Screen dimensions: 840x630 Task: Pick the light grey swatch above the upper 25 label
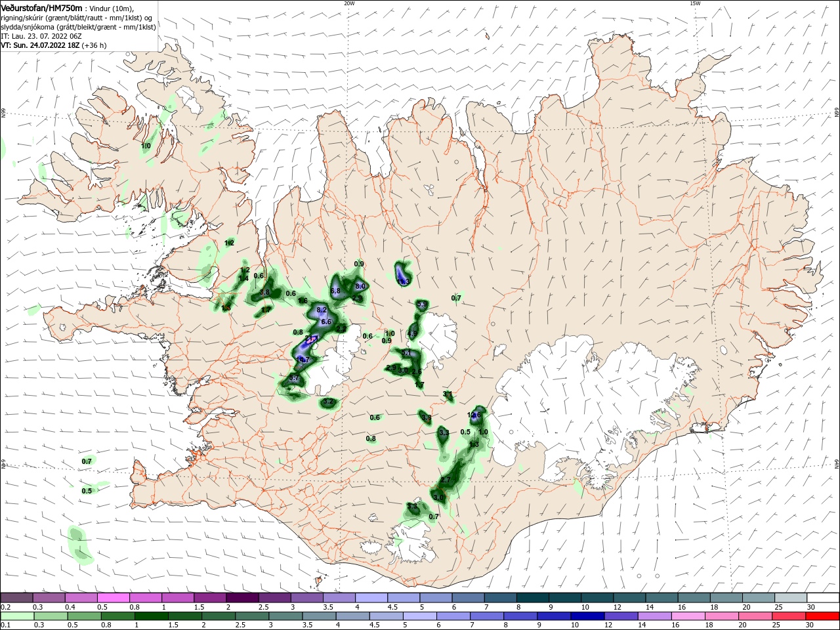pyautogui.click(x=791, y=597)
